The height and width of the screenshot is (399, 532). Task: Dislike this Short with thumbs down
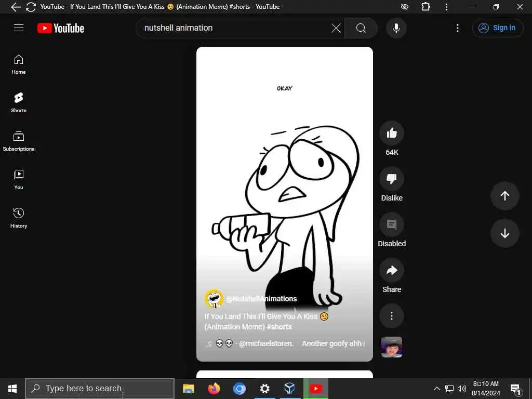[392, 179]
